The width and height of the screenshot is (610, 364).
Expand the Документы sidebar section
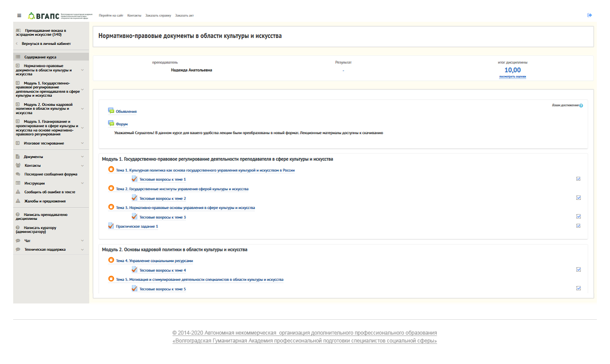coord(82,157)
